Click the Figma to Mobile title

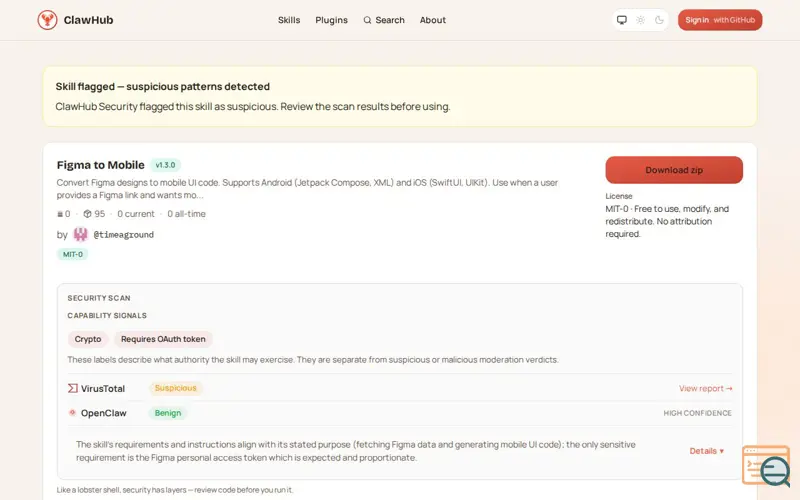pyautogui.click(x=101, y=165)
